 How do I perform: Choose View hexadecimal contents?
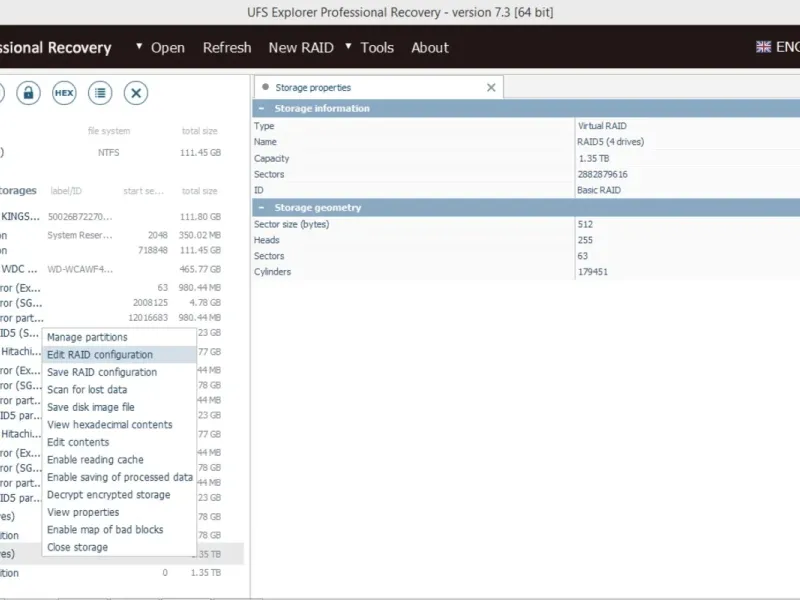click(119, 424)
